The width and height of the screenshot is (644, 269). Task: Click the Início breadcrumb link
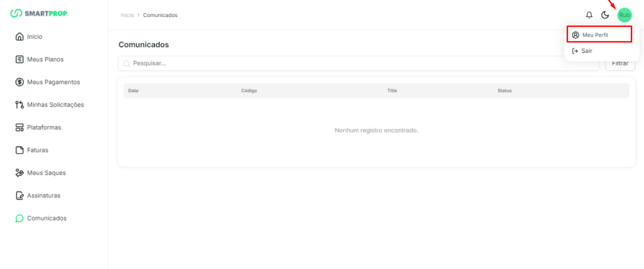(127, 15)
